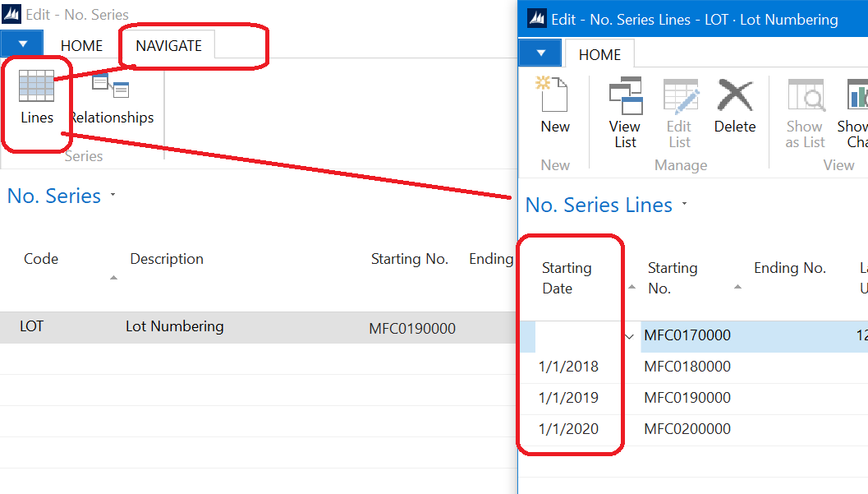Viewport: 868px width, 494px height.
Task: Open Lines in No. Series window
Action: click(x=36, y=98)
